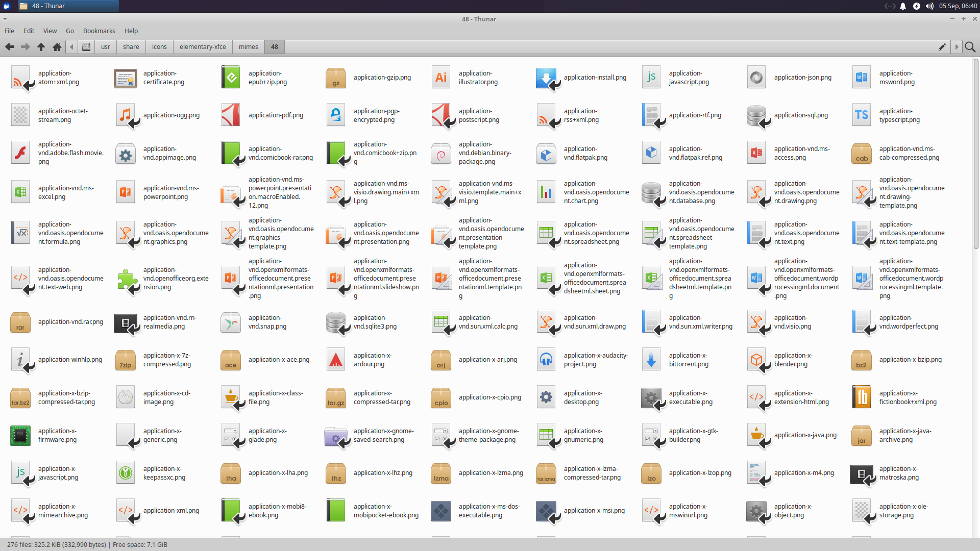Show later path entries with right arrow
The height and width of the screenshot is (551, 980).
coord(957,47)
